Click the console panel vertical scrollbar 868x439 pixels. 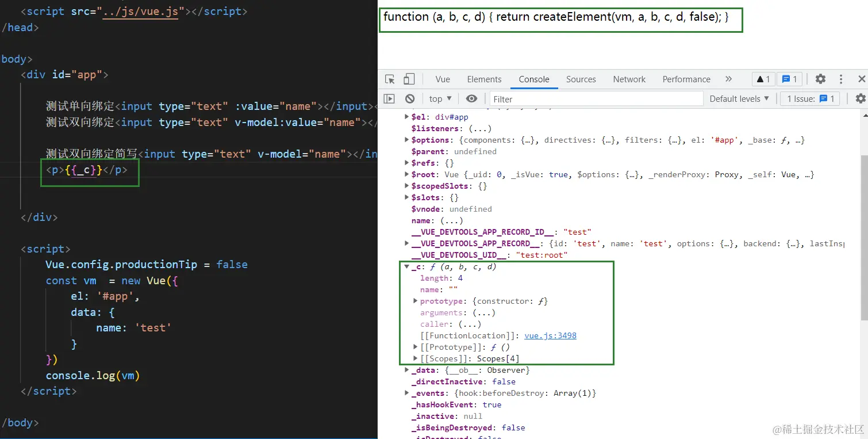[864, 237]
